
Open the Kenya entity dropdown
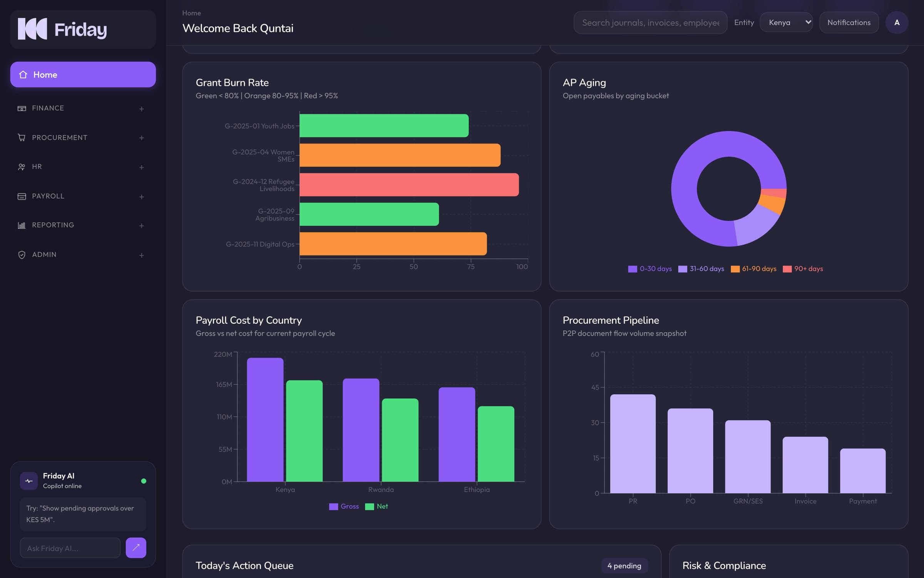[x=786, y=22]
